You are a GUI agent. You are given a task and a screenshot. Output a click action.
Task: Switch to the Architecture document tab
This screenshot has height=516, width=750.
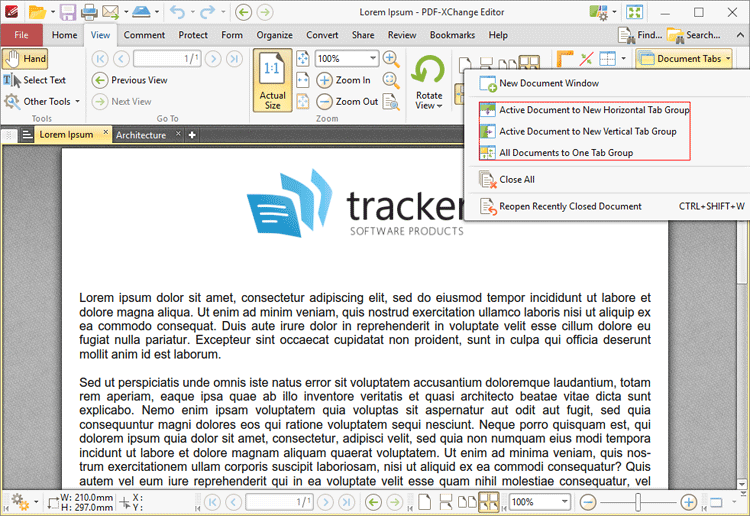click(140, 135)
